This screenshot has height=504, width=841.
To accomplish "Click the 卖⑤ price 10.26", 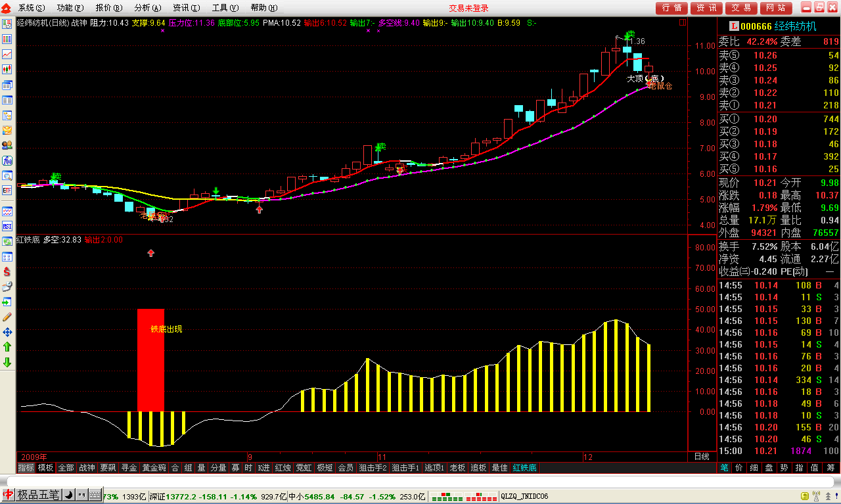I will coord(765,55).
